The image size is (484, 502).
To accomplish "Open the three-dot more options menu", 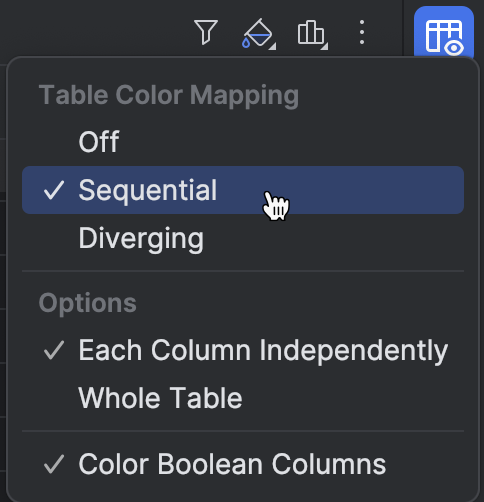I will pyautogui.click(x=362, y=32).
